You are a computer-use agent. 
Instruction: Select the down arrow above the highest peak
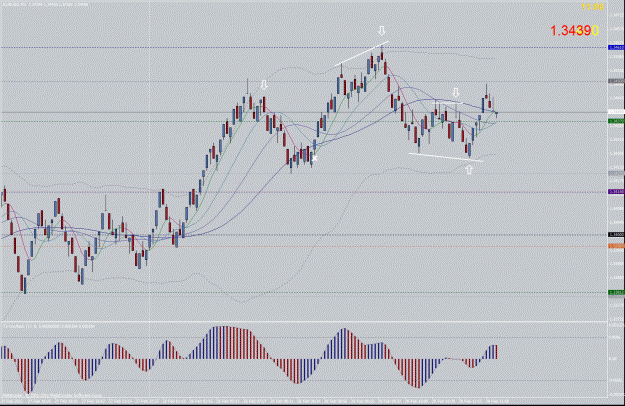[x=381, y=31]
